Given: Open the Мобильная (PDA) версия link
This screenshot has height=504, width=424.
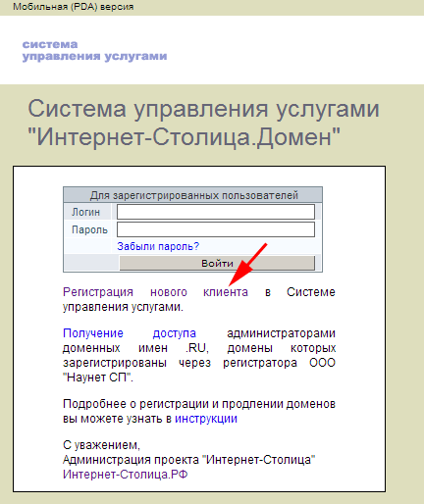Looking at the screenshot, I should point(74,7).
